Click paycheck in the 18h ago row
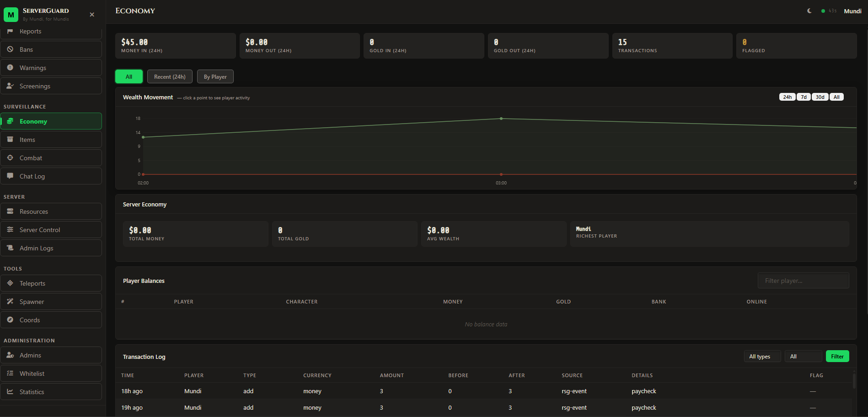Image resolution: width=868 pixels, height=417 pixels. pyautogui.click(x=644, y=391)
